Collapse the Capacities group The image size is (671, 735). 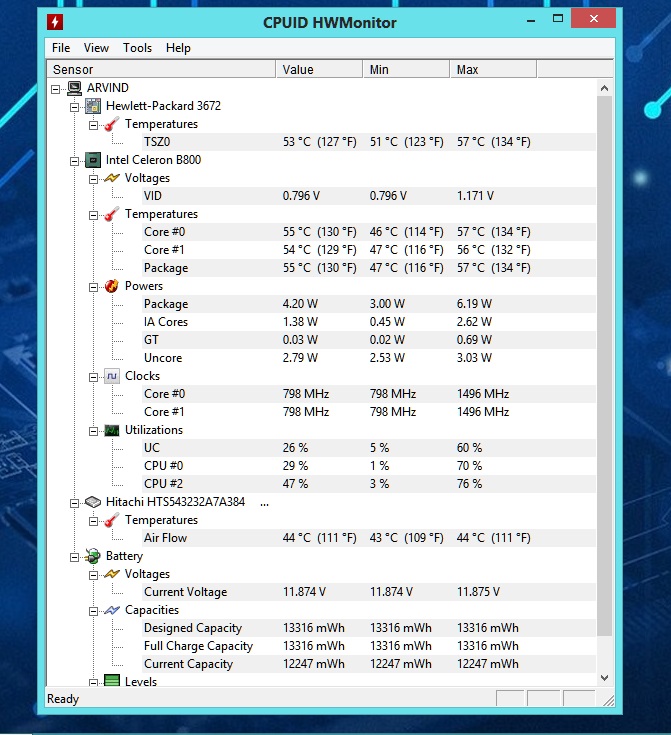click(93, 611)
